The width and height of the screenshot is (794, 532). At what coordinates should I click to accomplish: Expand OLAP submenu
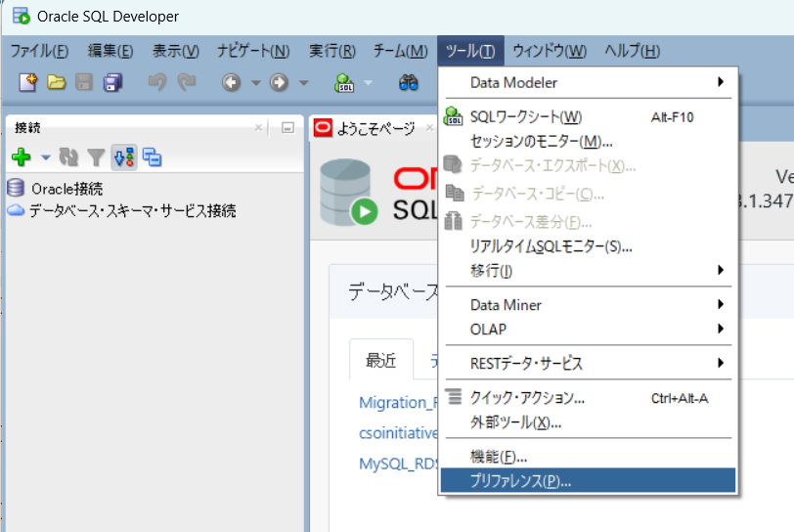pyautogui.click(x=588, y=330)
